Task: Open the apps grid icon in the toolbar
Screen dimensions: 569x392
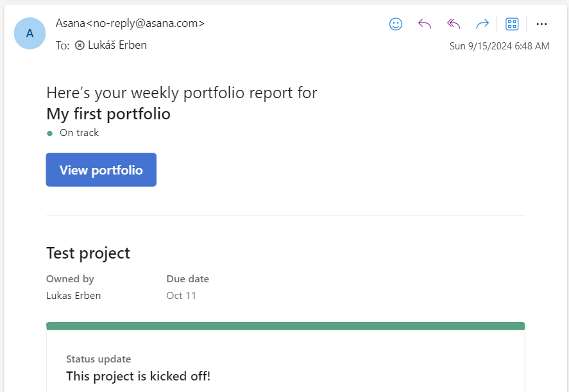Action: tap(512, 24)
